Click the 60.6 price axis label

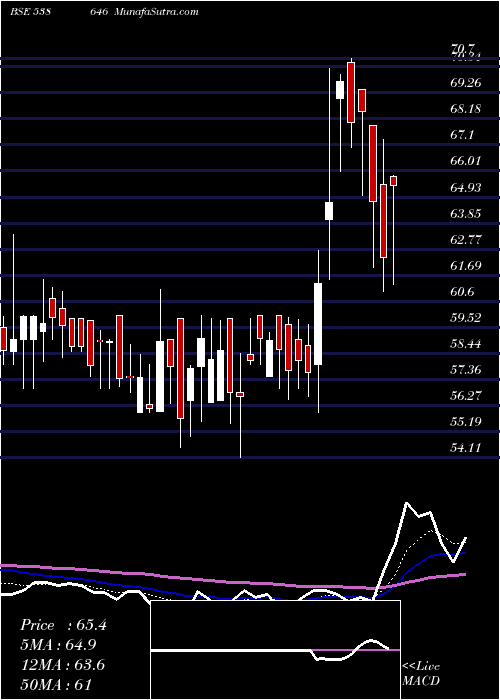[462, 292]
